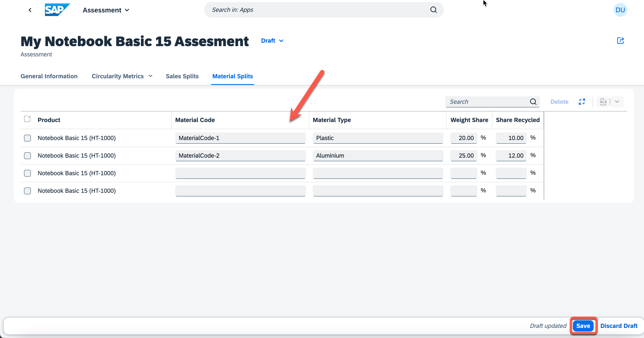Click empty Share Recycled field in fourth row
644x338 pixels.
tap(511, 191)
